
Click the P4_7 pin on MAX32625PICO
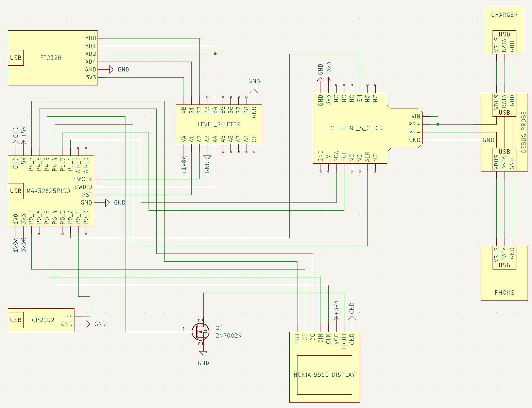click(x=31, y=164)
